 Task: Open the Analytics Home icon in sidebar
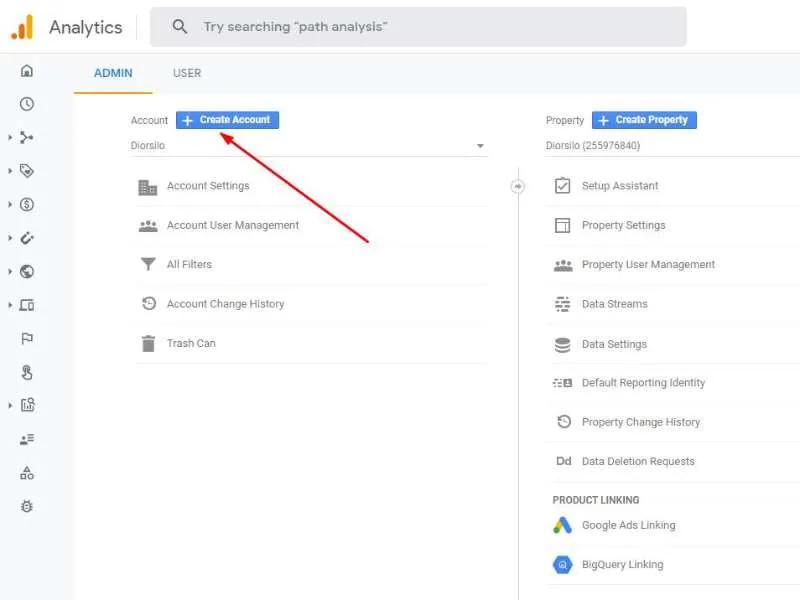pyautogui.click(x=27, y=70)
